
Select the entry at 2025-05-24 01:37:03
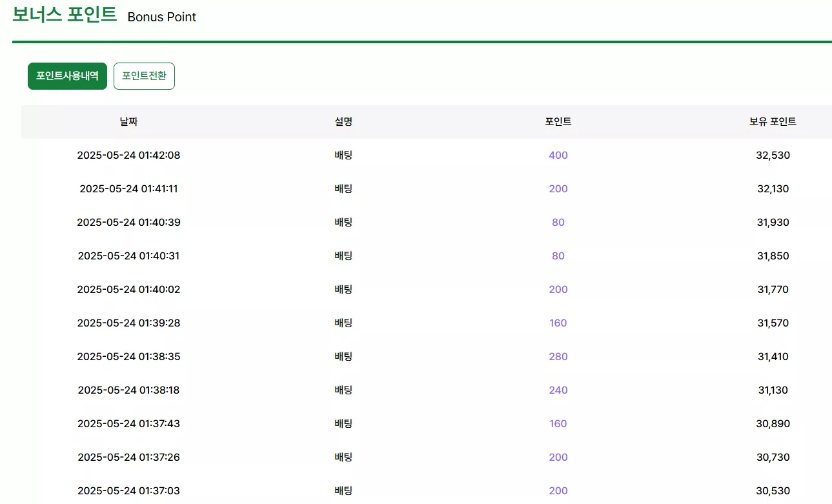pyautogui.click(x=427, y=490)
